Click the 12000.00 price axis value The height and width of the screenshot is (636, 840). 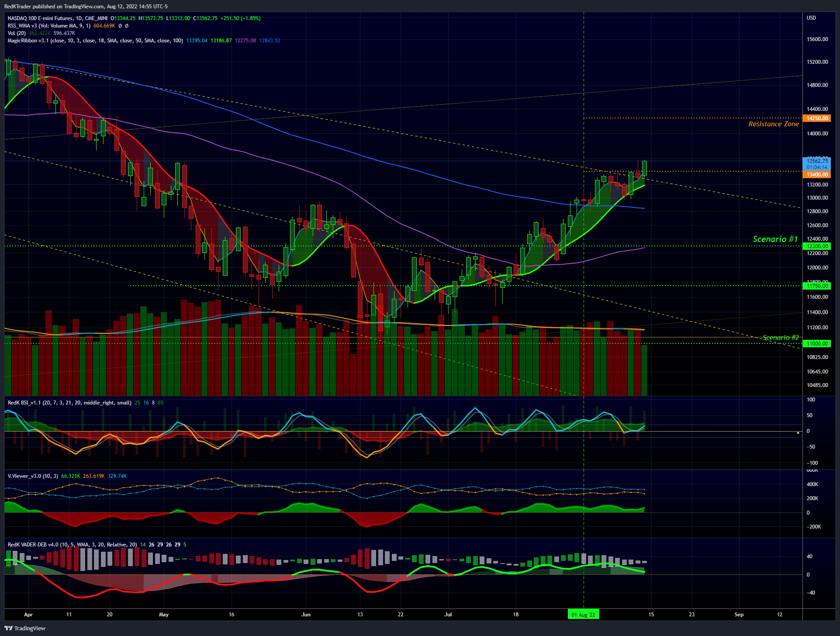pyautogui.click(x=817, y=268)
